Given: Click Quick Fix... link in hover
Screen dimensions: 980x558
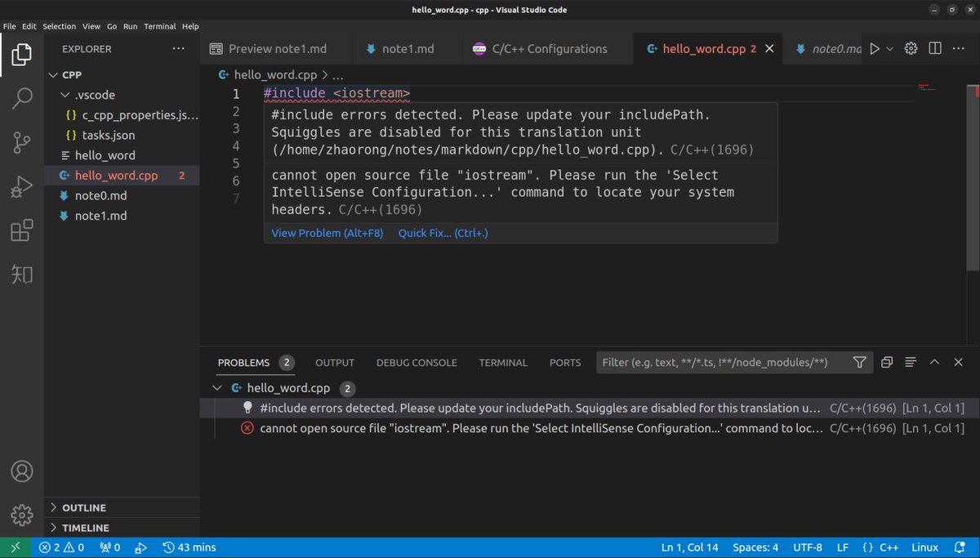Looking at the screenshot, I should [443, 234].
